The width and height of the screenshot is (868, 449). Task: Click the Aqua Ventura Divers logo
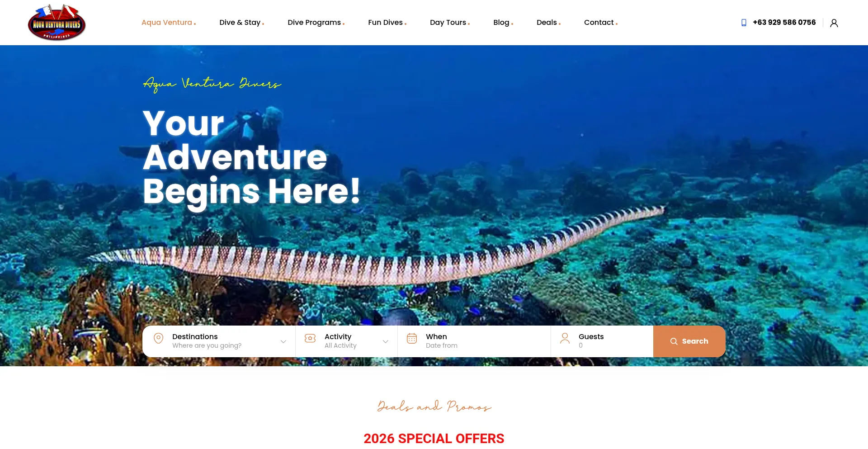coord(57,23)
